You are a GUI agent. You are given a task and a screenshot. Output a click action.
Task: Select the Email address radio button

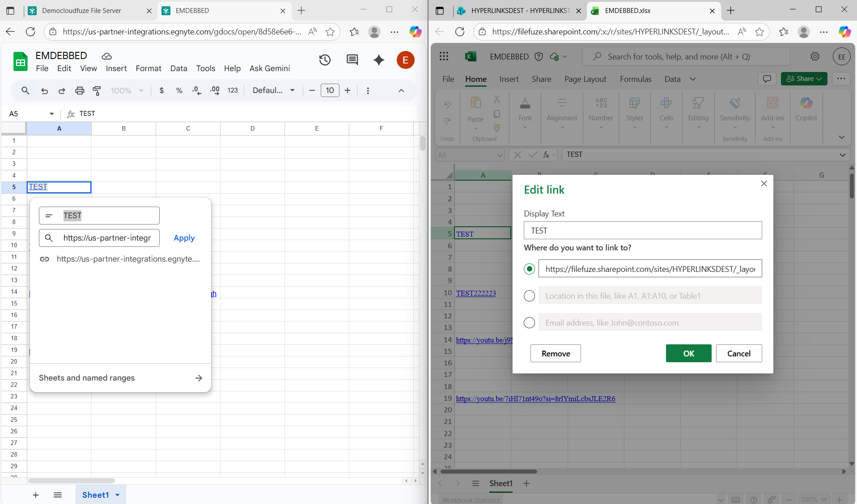coord(529,322)
